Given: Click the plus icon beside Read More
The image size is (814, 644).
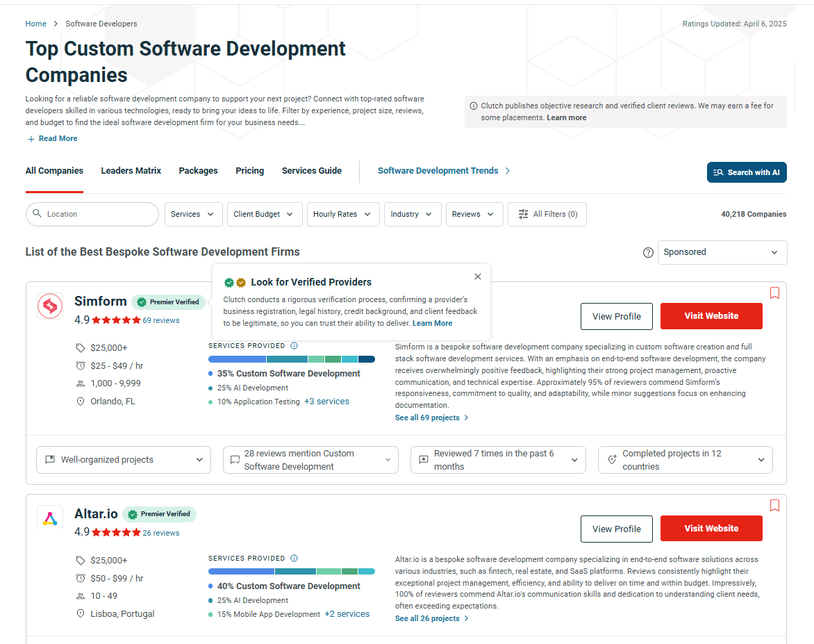Looking at the screenshot, I should (31, 139).
